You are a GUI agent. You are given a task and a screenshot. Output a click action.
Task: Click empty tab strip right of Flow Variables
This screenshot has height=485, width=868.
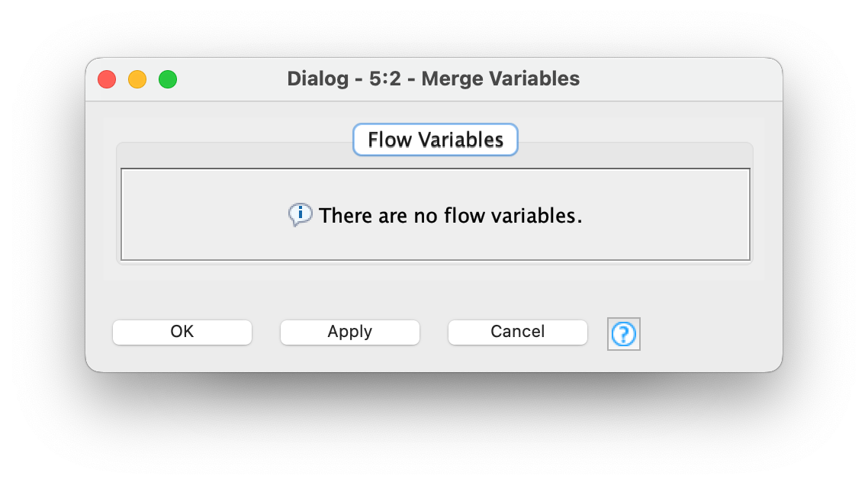[x=633, y=151]
